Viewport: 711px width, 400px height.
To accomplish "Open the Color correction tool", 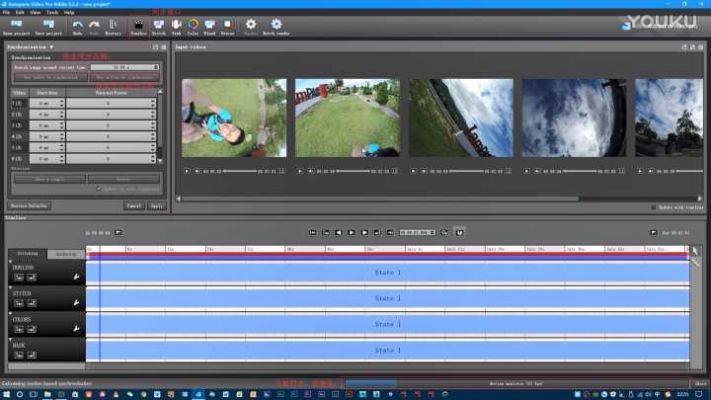I will click(193, 25).
